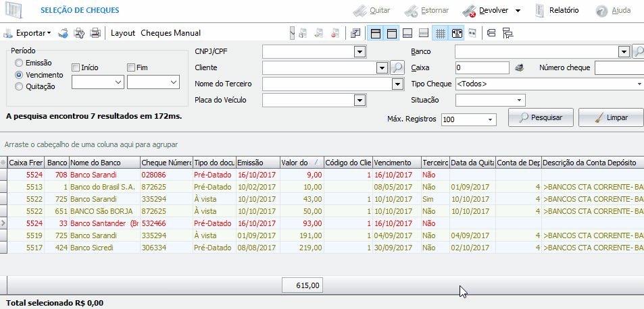Select the Banco Santander row
644x309 pixels.
322,223
